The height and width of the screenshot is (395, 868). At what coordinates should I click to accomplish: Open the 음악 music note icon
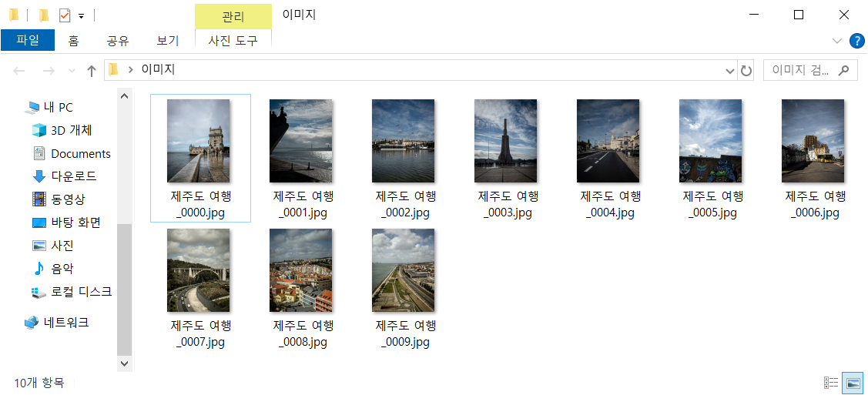click(39, 269)
